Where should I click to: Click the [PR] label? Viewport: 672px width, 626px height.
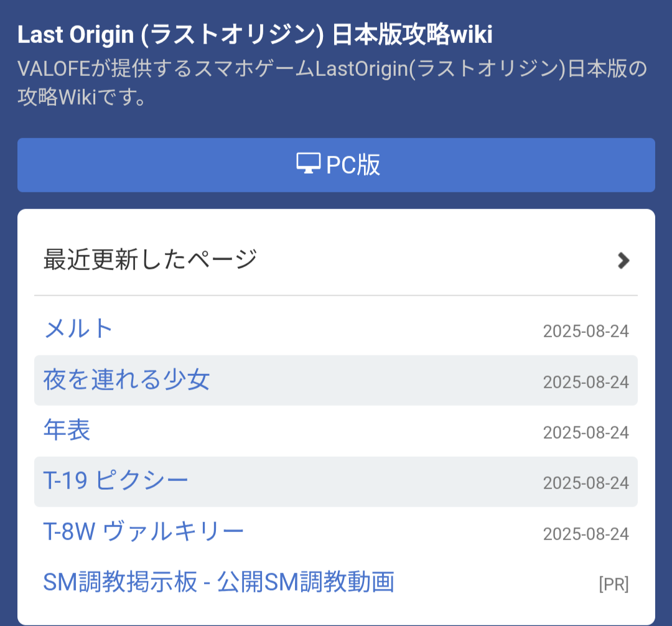(614, 584)
